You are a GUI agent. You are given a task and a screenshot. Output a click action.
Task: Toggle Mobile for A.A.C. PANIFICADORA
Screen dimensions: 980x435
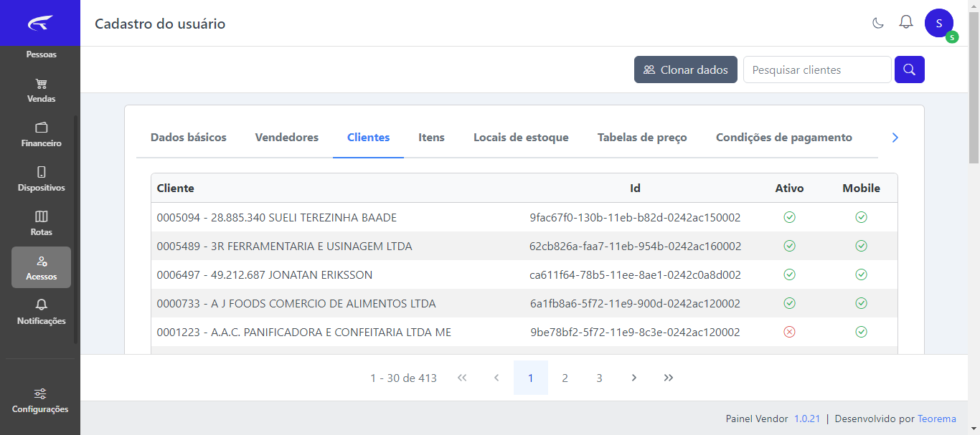pos(862,332)
